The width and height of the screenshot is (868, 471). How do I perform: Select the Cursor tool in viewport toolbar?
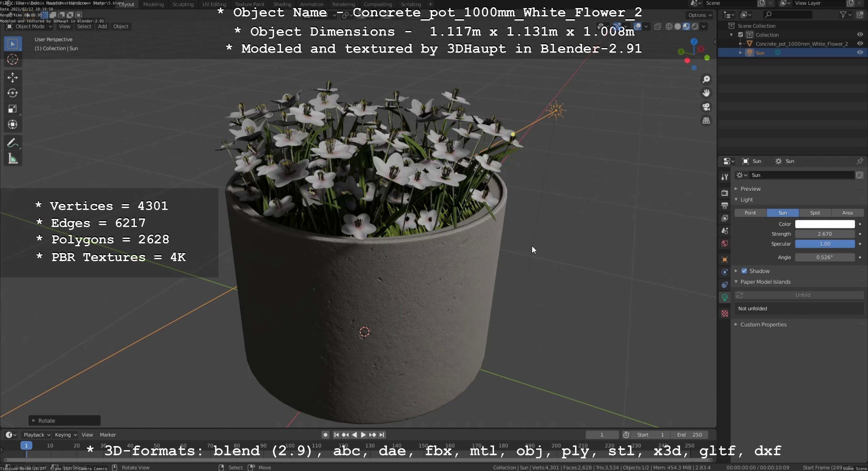12,60
